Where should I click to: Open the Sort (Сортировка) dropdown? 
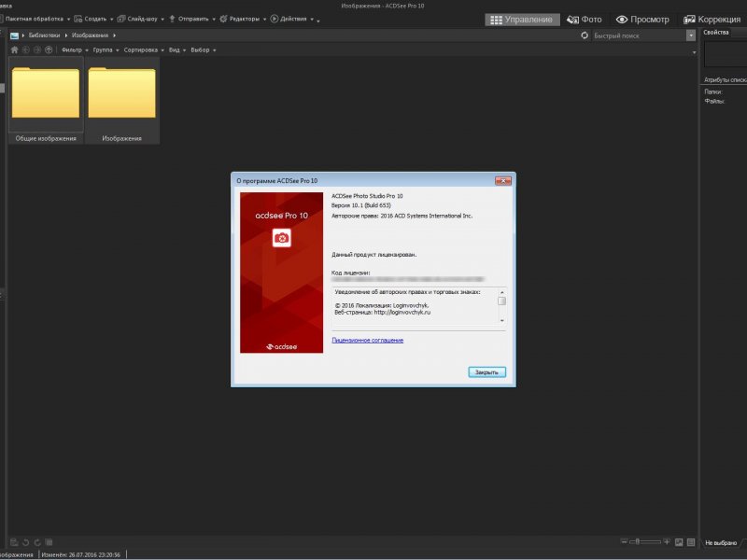point(162,50)
